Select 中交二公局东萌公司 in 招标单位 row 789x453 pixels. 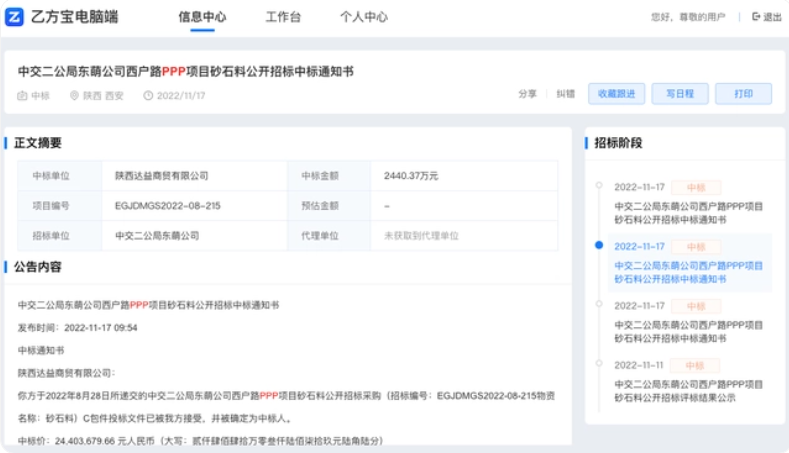tap(157, 236)
